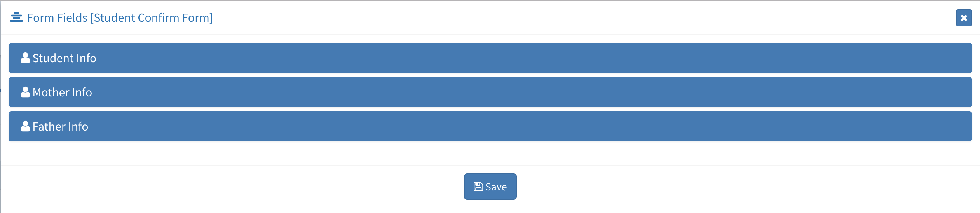The width and height of the screenshot is (980, 213).
Task: Click the white cross inside the close button
Action: pyautogui.click(x=964, y=18)
